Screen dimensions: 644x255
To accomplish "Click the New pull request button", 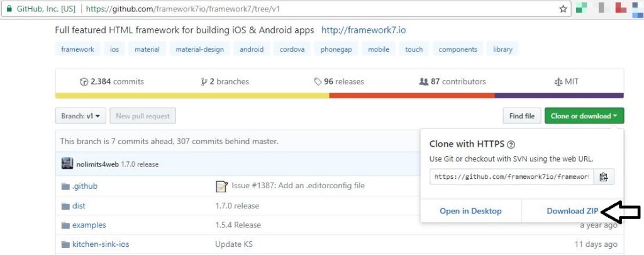I will tap(143, 116).
